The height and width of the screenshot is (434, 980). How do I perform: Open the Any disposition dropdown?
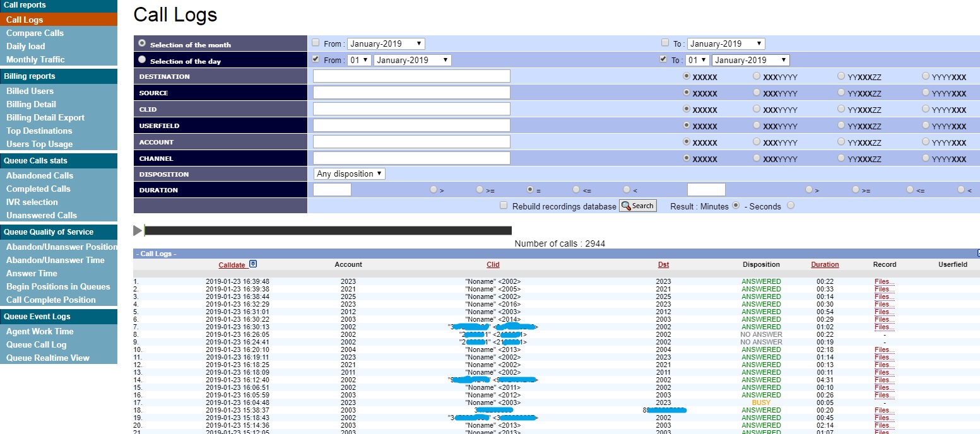coord(350,173)
